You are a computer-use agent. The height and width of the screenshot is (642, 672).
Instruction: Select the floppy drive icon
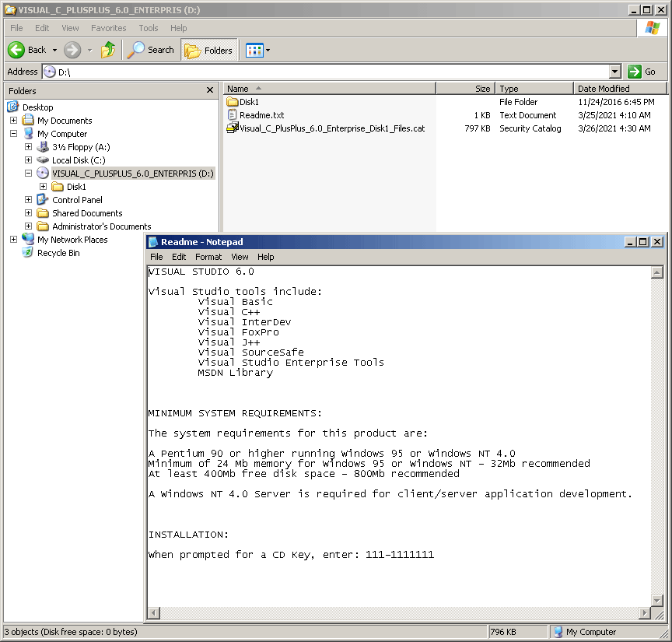click(x=43, y=146)
